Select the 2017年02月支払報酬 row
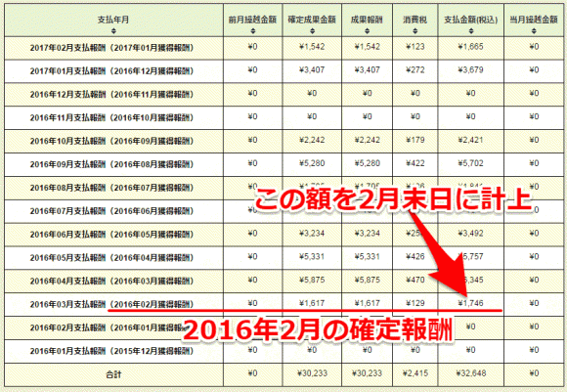Image resolution: width=567 pixels, height=392 pixels. (283, 48)
